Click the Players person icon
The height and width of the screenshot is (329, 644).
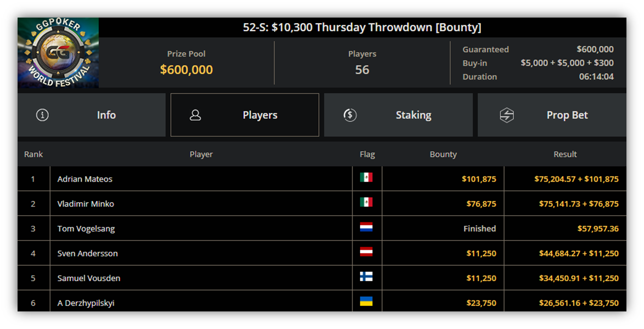(195, 115)
